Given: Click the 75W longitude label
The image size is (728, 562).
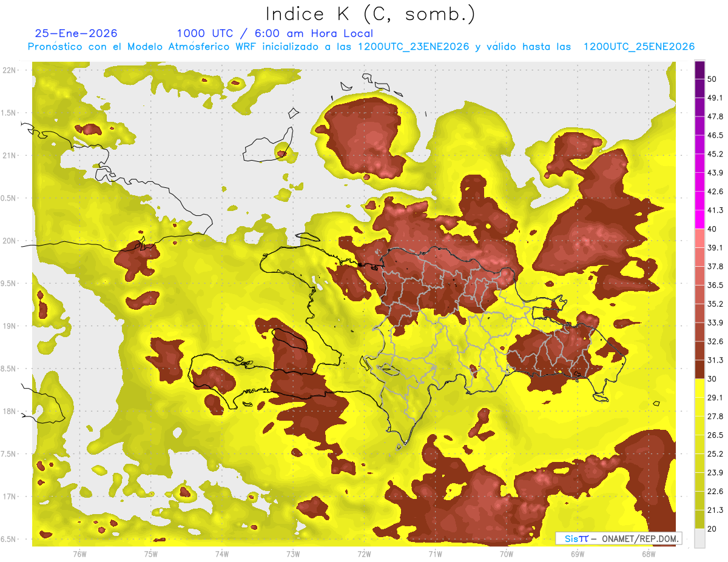Looking at the screenshot, I should [151, 554].
